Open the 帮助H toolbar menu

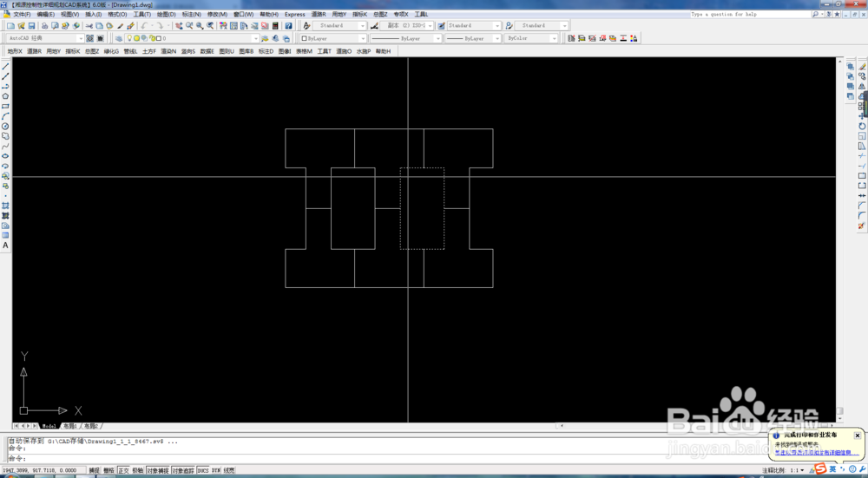(383, 51)
